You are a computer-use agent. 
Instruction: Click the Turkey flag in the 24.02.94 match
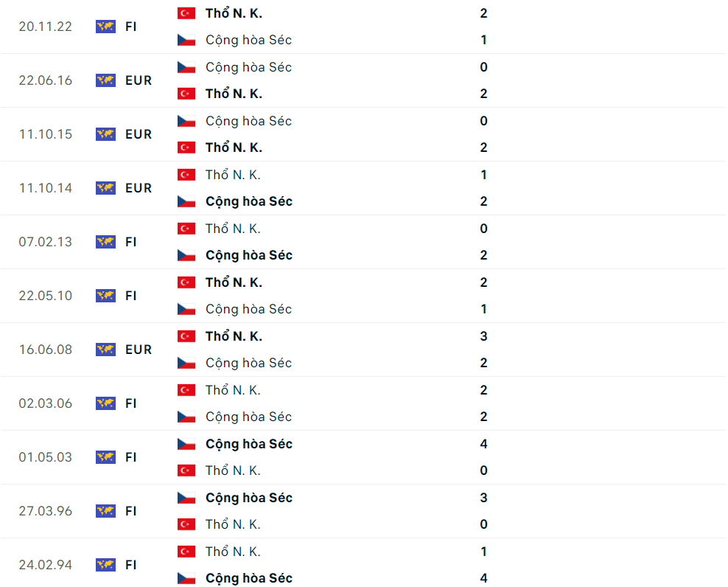[186, 552]
